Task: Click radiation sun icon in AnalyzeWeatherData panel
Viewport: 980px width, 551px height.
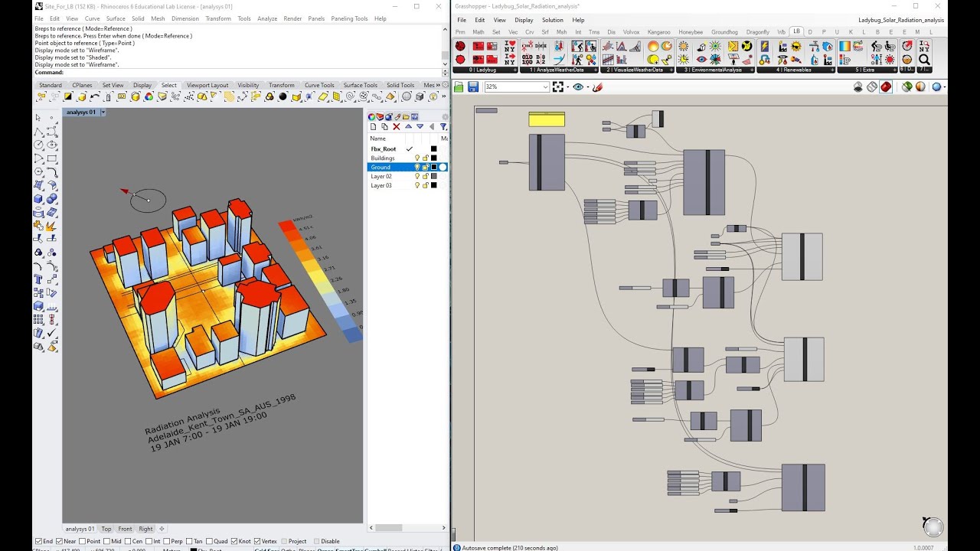Action: click(x=591, y=59)
